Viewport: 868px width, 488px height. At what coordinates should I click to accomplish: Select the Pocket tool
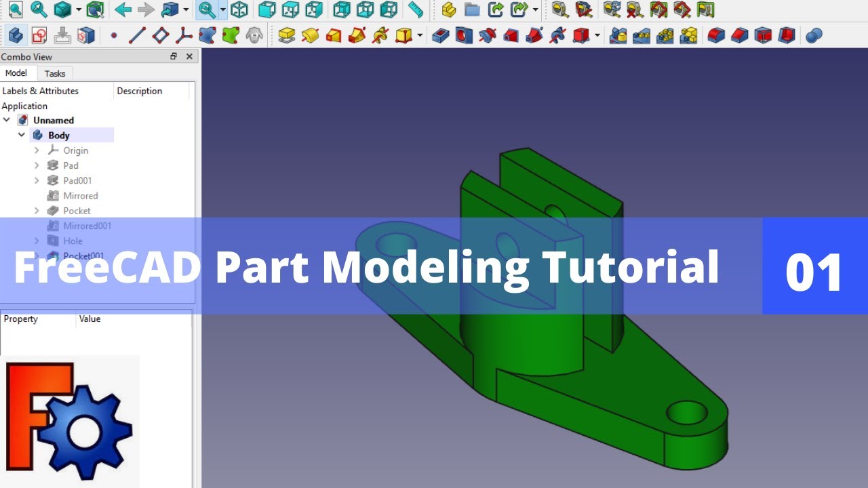pos(441,35)
